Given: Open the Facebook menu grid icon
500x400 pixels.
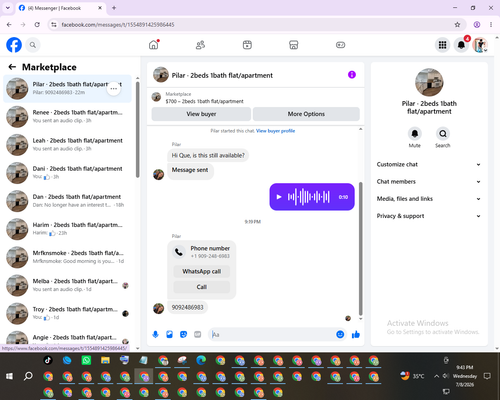Looking at the screenshot, I should click(442, 45).
